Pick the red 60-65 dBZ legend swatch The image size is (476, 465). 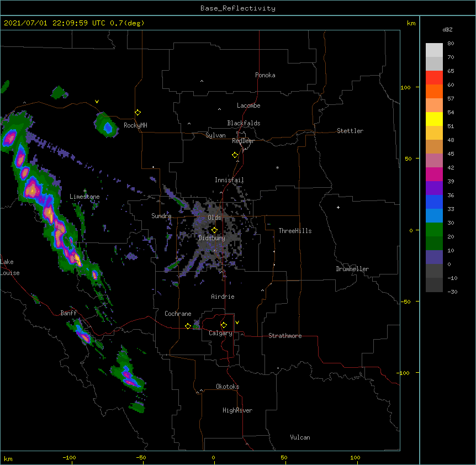tap(434, 78)
